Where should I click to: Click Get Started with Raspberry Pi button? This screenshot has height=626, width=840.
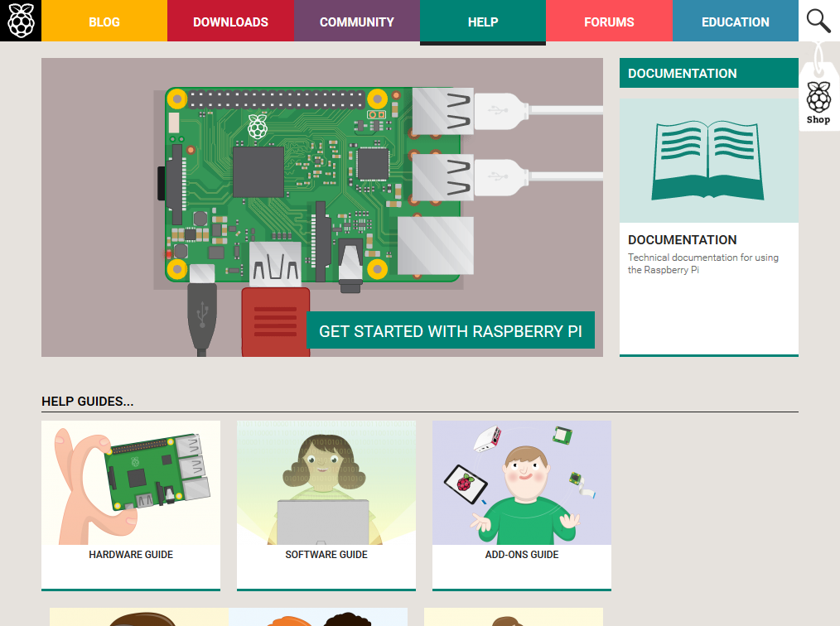[451, 330]
